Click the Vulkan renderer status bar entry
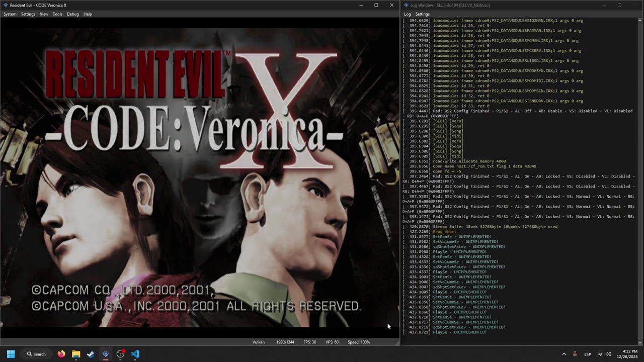This screenshot has width=644, height=362. click(258, 342)
